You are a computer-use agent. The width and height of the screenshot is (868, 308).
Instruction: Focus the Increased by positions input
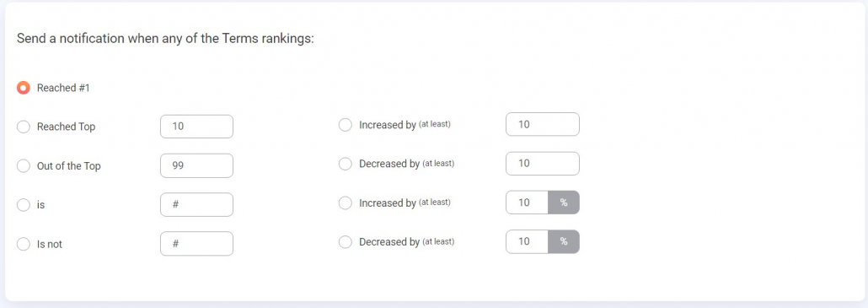[543, 125]
